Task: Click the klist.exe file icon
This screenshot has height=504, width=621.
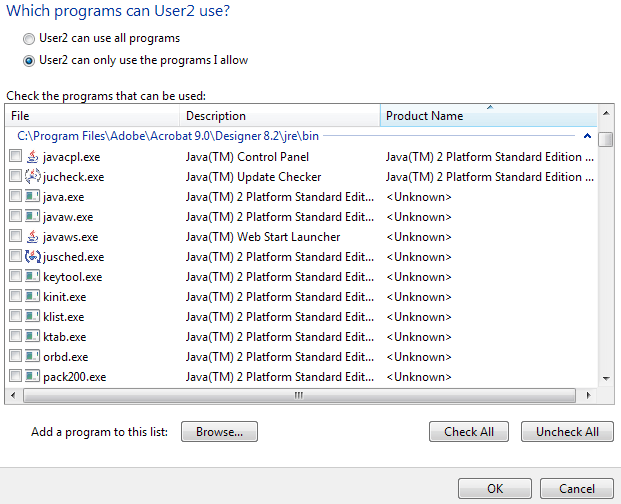Action: 32,316
